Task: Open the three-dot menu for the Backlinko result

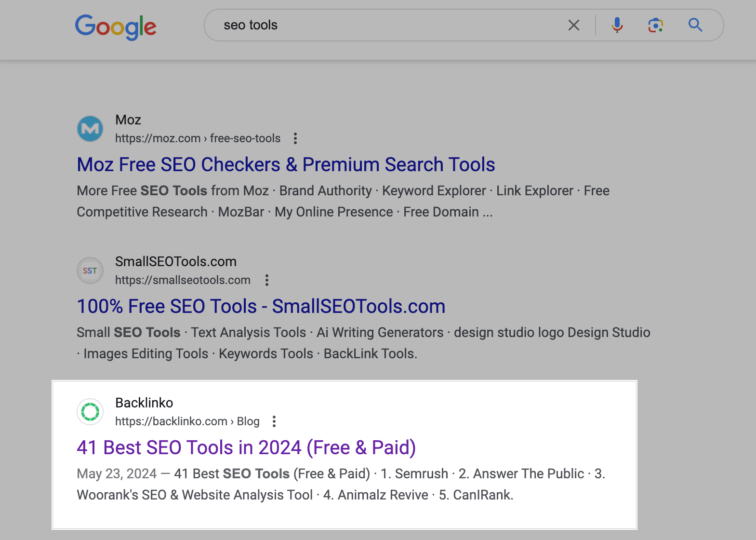Action: (x=274, y=421)
